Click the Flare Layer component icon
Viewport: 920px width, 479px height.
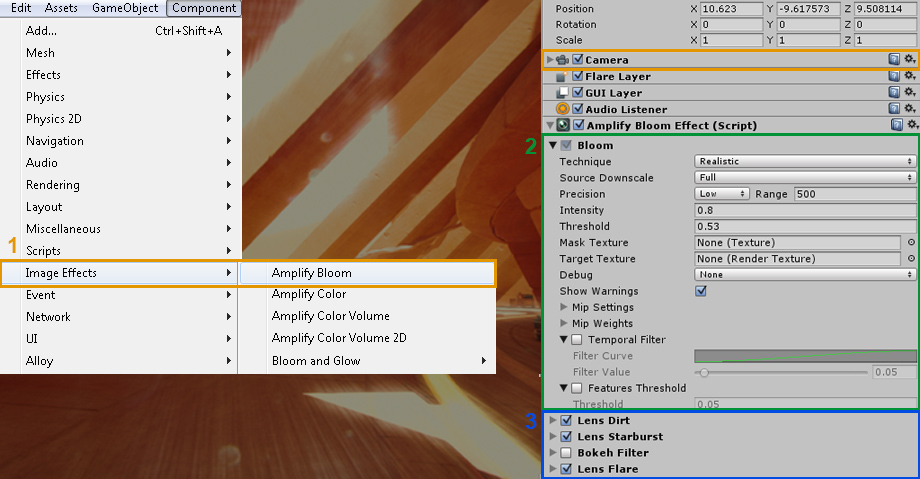562,76
